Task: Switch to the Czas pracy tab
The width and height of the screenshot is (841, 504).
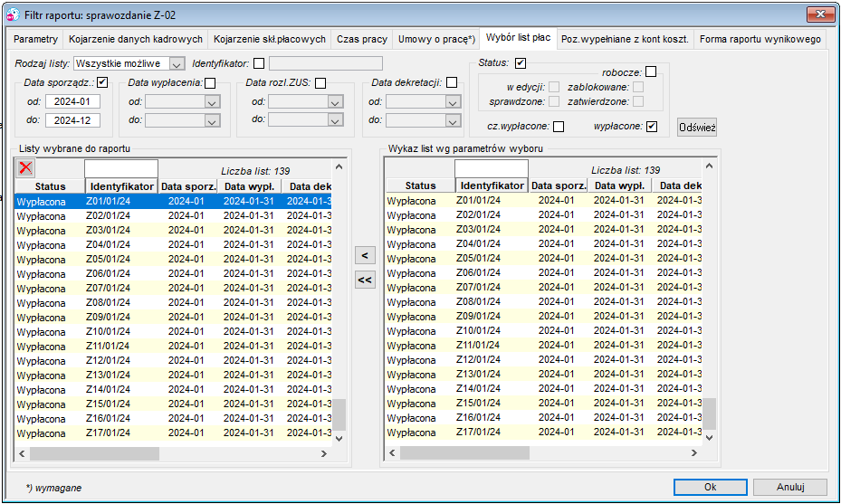Action: 362,39
